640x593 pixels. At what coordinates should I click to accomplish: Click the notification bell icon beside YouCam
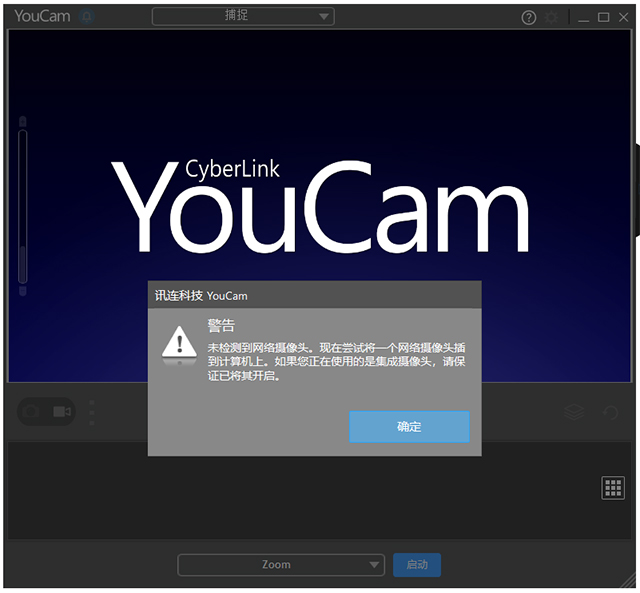(87, 17)
